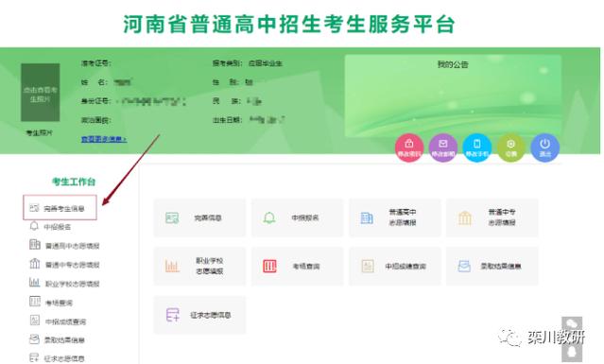Screen dimensions: 604x364
Task: Click the 查看更多信息 link
Action: click(104, 139)
